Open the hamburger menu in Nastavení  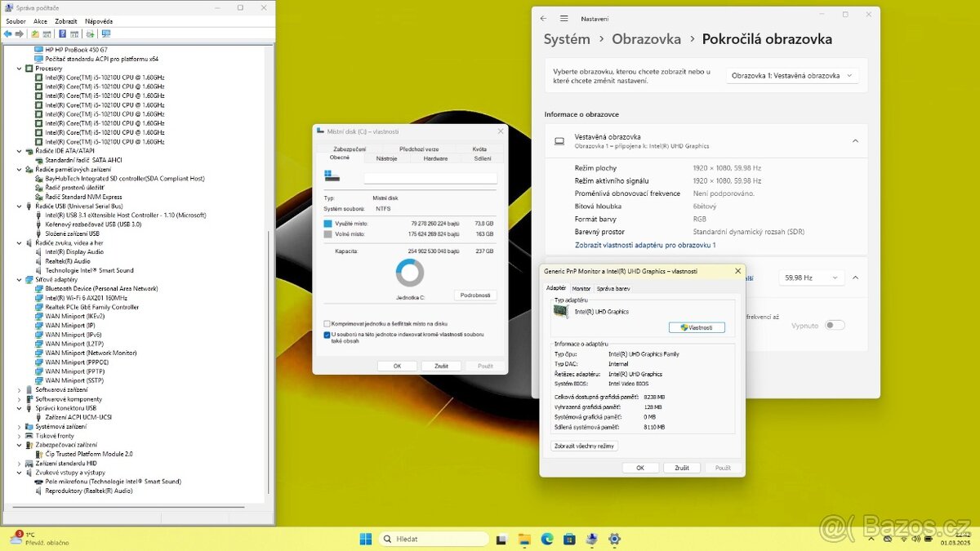pyautogui.click(x=564, y=18)
